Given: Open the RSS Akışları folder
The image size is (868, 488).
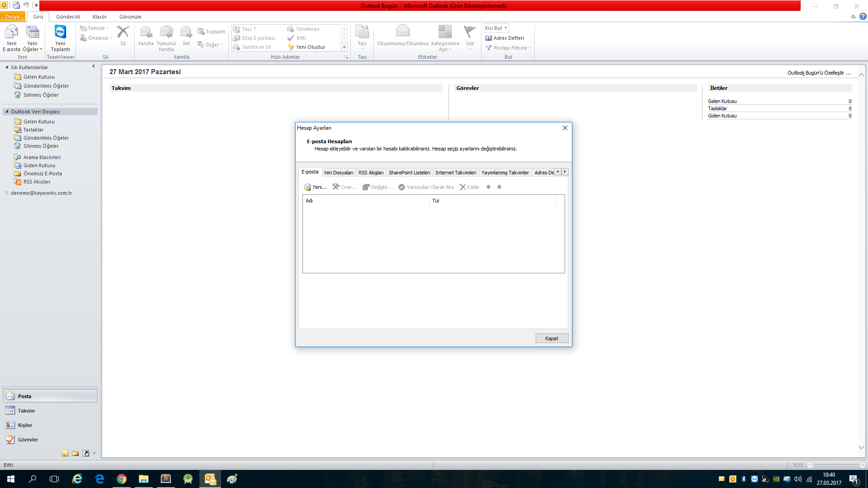Looking at the screenshot, I should click(37, 182).
